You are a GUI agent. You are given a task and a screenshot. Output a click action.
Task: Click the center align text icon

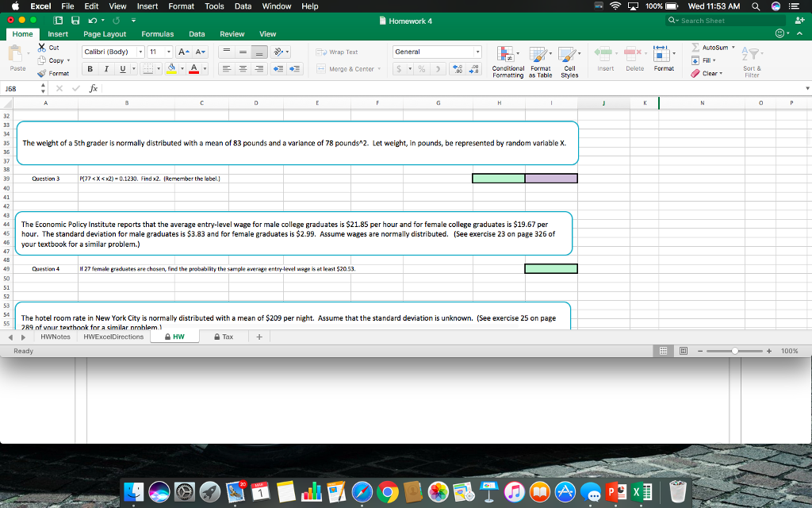click(243, 68)
